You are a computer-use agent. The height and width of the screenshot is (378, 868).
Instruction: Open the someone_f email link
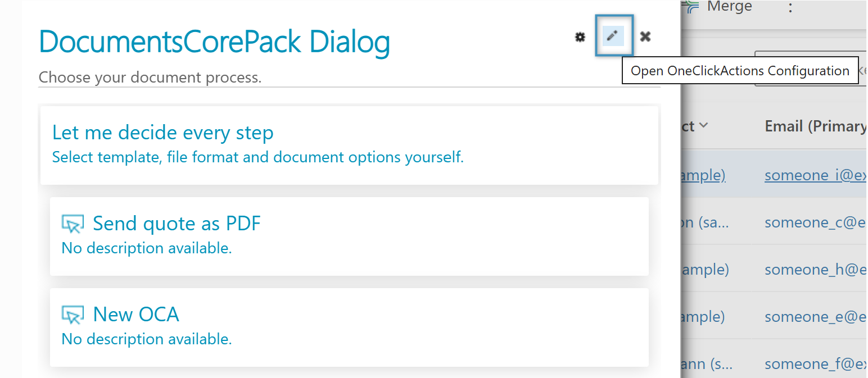click(x=815, y=364)
